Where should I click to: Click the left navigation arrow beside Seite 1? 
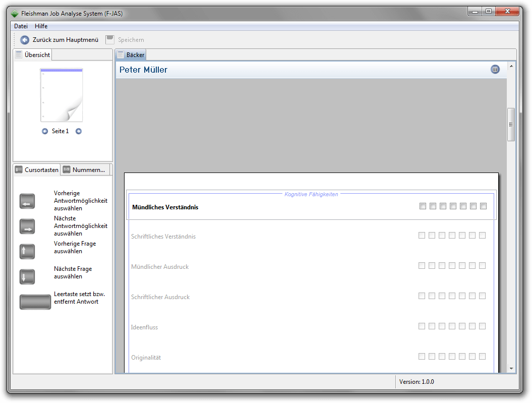[x=44, y=131]
